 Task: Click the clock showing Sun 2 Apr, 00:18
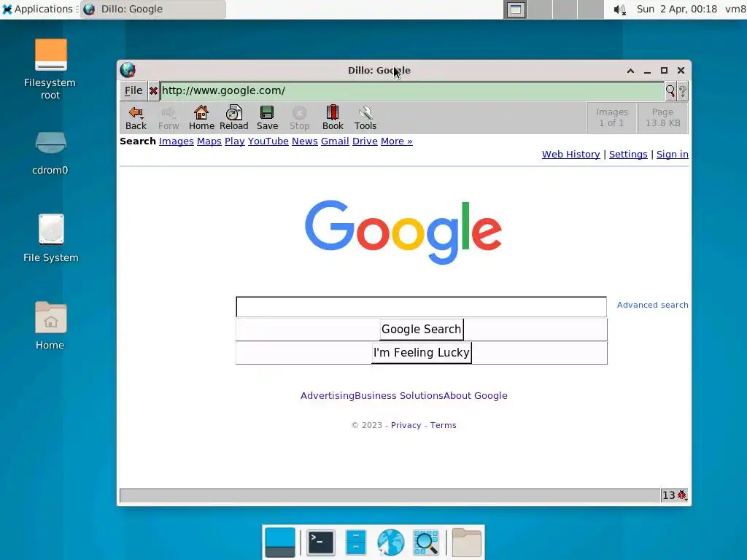(676, 9)
